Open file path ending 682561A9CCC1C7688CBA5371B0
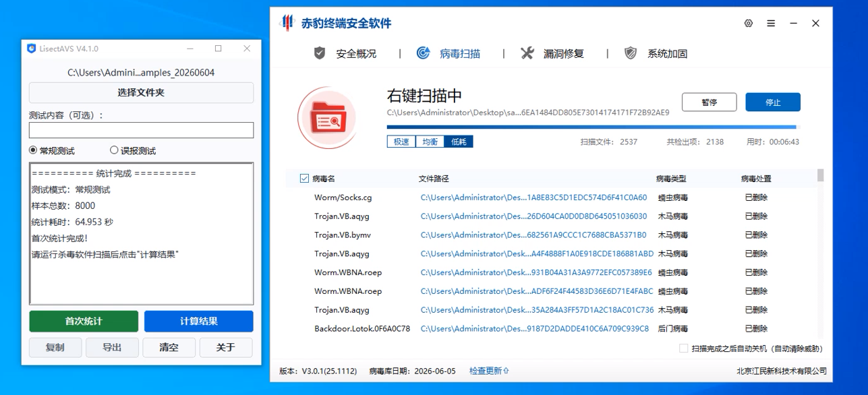 pyautogui.click(x=533, y=235)
